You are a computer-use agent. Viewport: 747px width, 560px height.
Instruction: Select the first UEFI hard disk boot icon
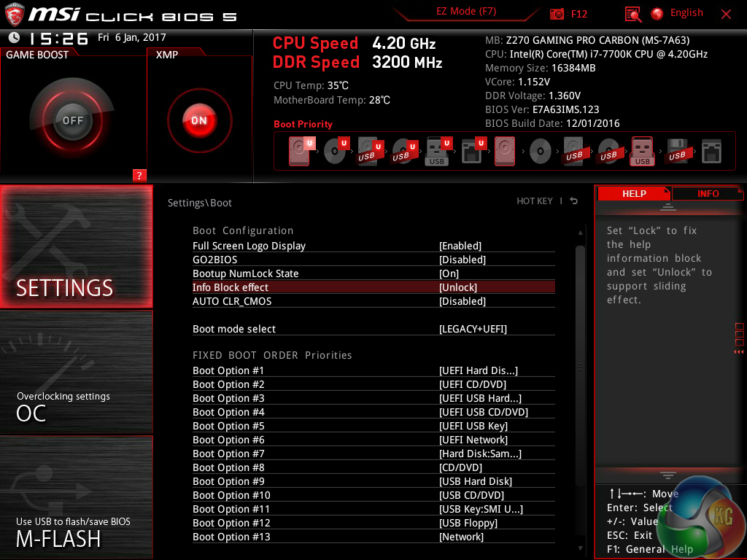coord(300,152)
